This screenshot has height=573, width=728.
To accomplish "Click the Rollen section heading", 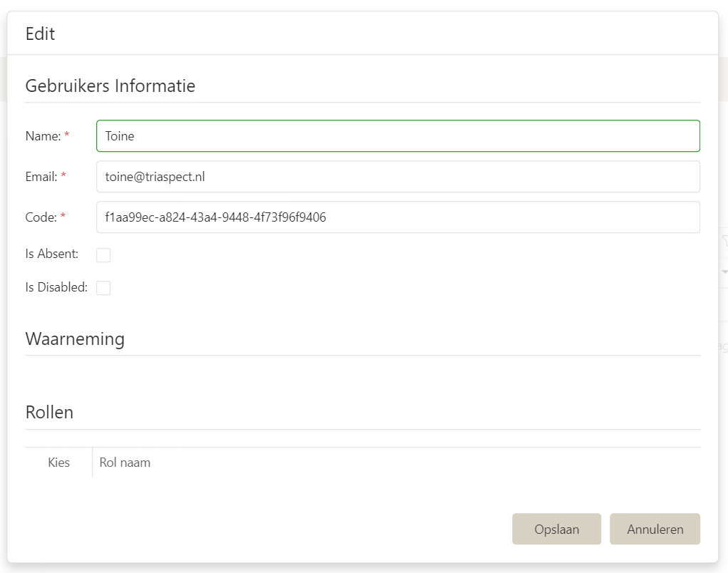I will tap(49, 412).
